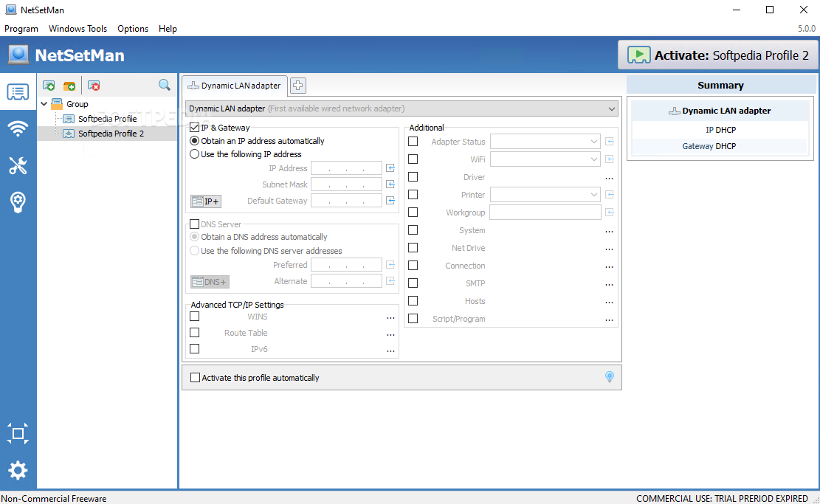Open the WiFi dropdown list

[x=545, y=159]
